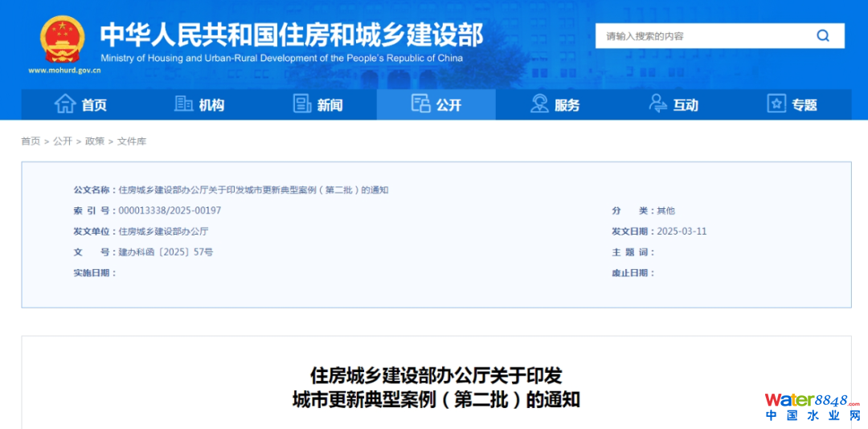Select the 服务 menu label
The width and height of the screenshot is (868, 429).
[x=567, y=105]
